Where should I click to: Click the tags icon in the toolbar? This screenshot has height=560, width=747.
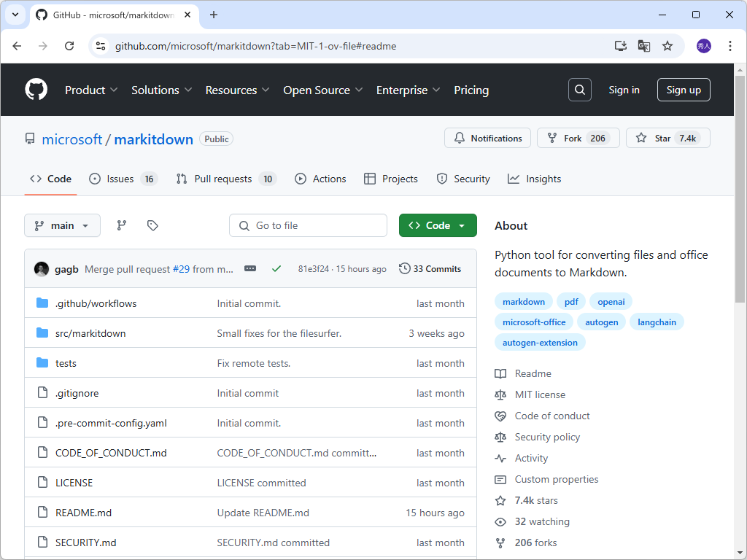click(x=152, y=225)
